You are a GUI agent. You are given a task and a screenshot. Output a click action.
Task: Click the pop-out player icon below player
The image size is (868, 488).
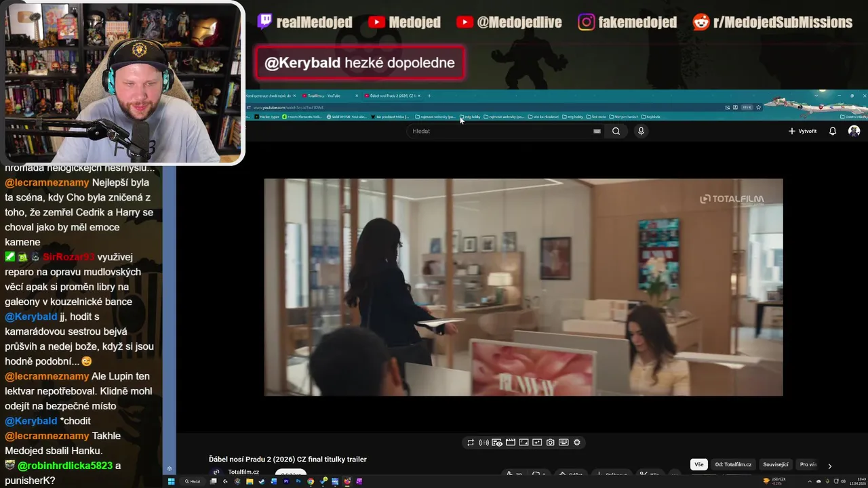point(537,443)
